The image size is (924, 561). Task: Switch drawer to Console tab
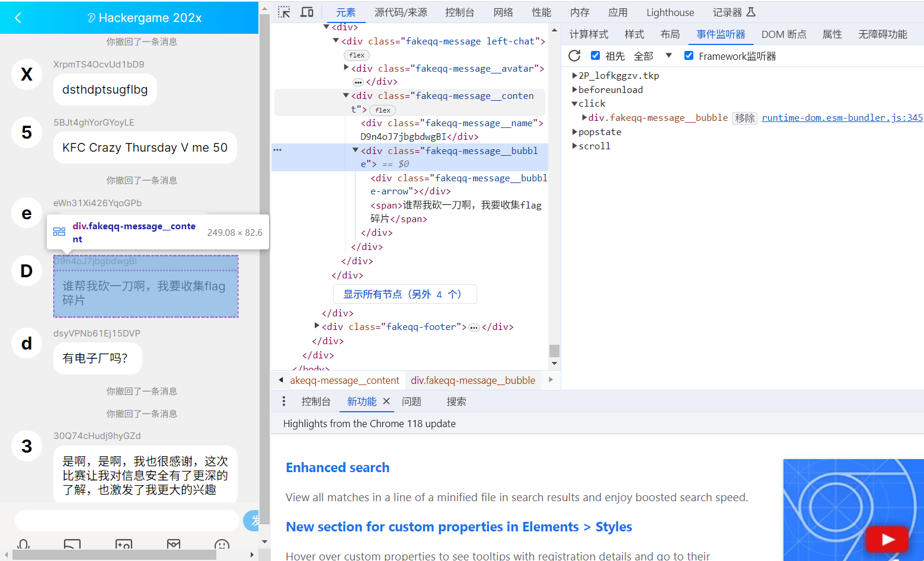click(x=316, y=401)
